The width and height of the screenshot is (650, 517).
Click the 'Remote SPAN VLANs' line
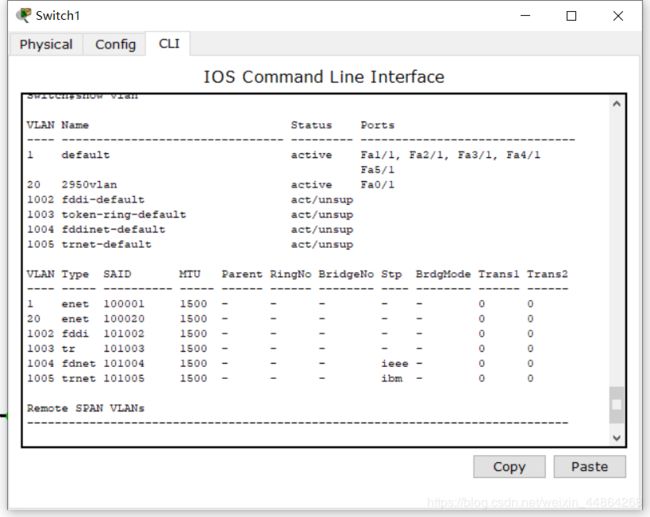pos(85,408)
